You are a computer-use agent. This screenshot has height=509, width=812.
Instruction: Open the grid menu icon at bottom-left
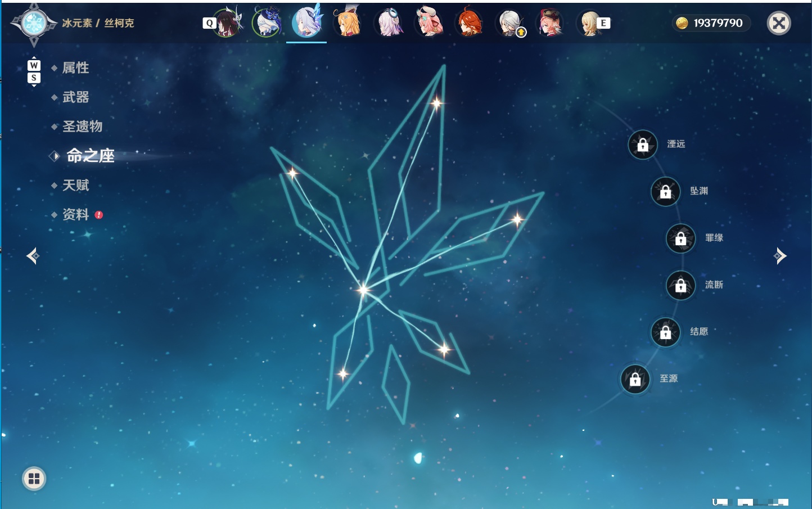pos(34,479)
